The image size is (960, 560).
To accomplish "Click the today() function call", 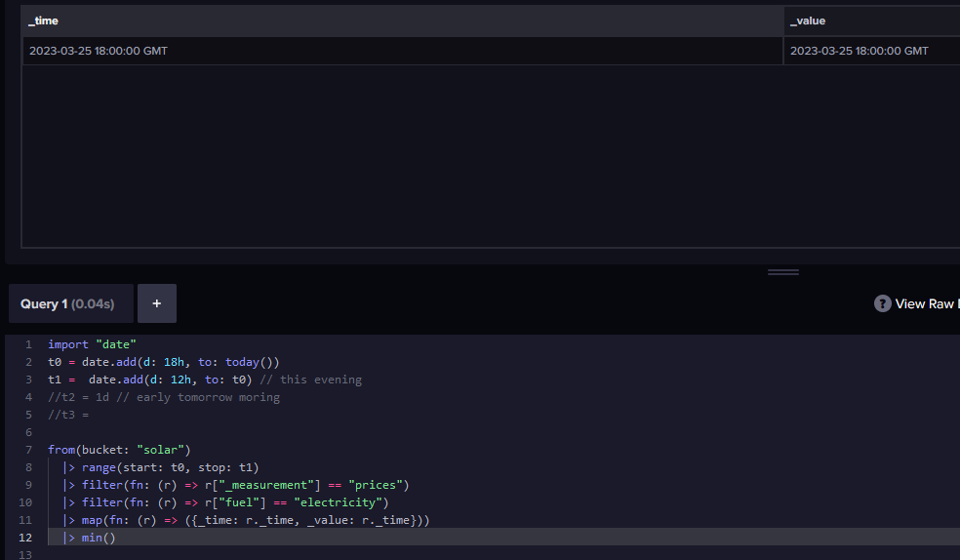I will 249,362.
